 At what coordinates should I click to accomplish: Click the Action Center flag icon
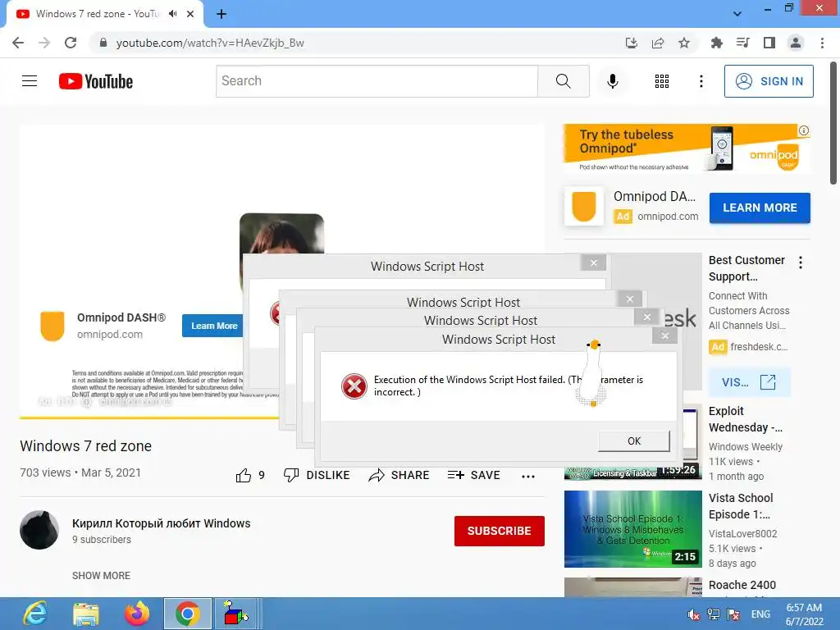(733, 614)
